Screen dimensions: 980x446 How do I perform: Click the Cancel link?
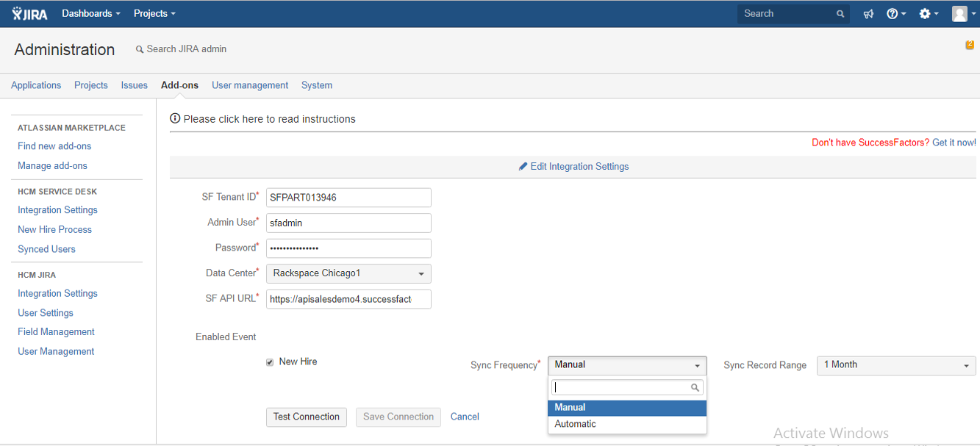[465, 417]
